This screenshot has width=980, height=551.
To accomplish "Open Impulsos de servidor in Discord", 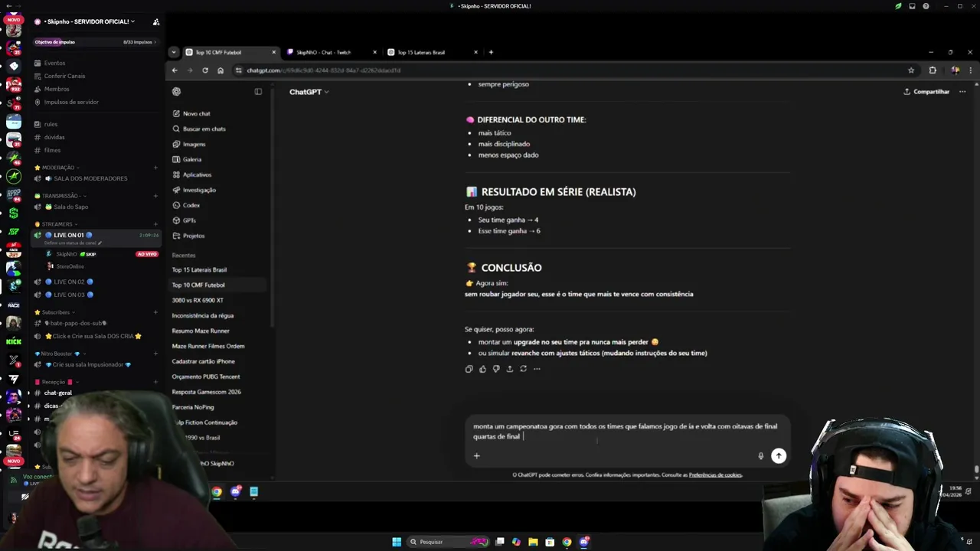I will (x=71, y=102).
